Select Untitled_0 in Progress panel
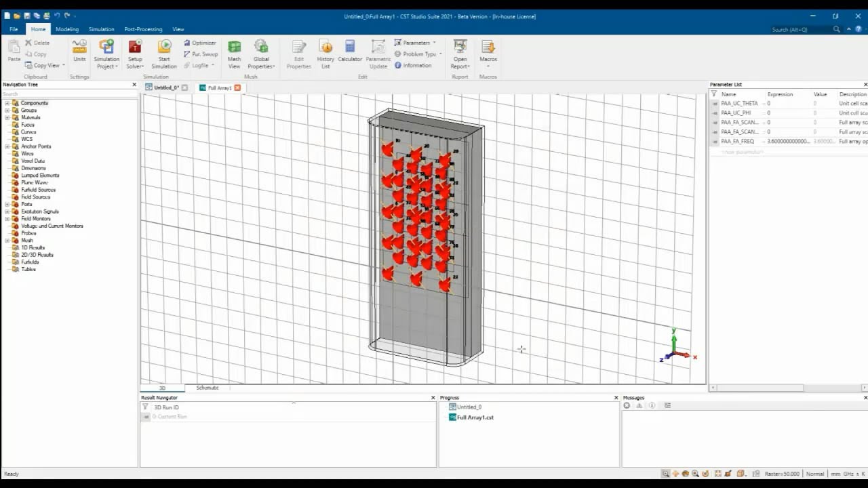The width and height of the screenshot is (868, 488). tap(469, 407)
